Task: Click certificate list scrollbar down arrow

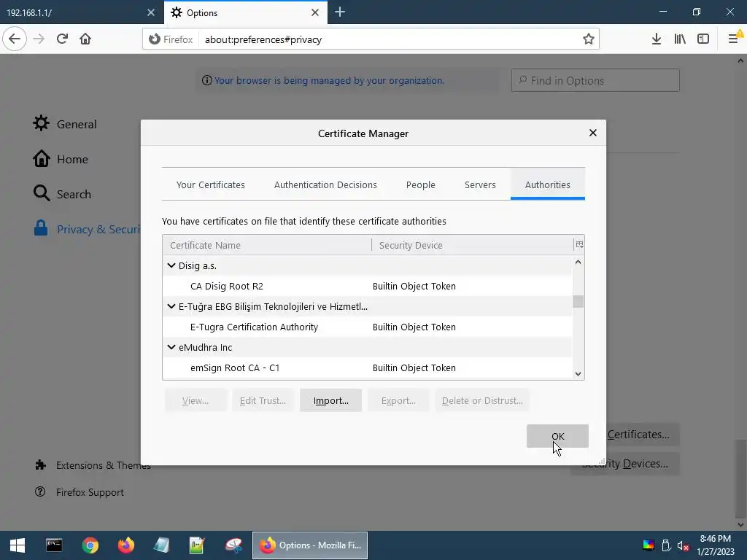Action: 578,374
